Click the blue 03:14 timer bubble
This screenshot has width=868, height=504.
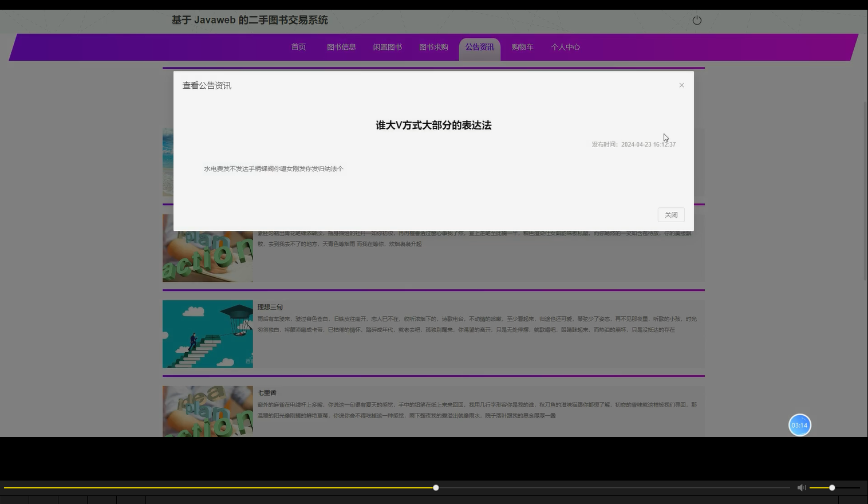800,425
